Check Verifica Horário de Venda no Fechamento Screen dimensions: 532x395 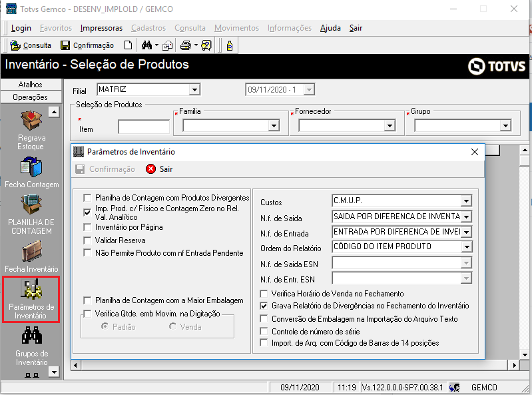pos(264,294)
